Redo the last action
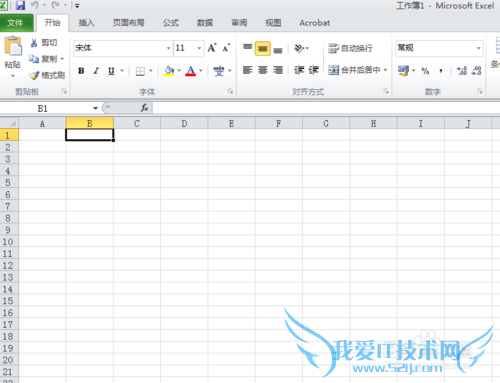Viewport: 500px width, 383px height. (x=55, y=5)
